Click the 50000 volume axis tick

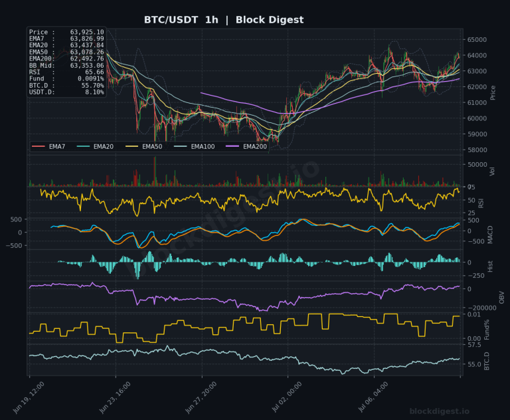coord(477,164)
